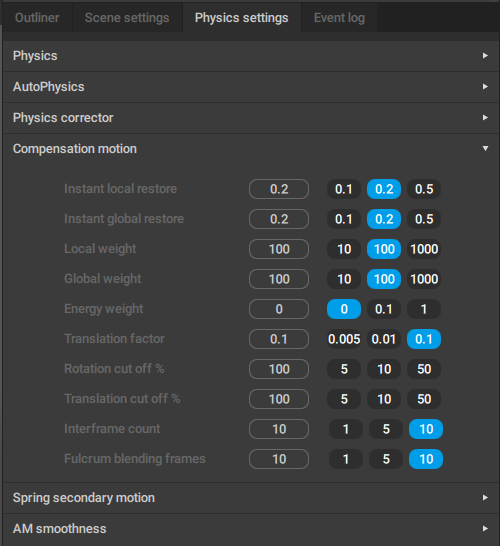
Task: Select the Physics settings tab
Action: tap(242, 18)
